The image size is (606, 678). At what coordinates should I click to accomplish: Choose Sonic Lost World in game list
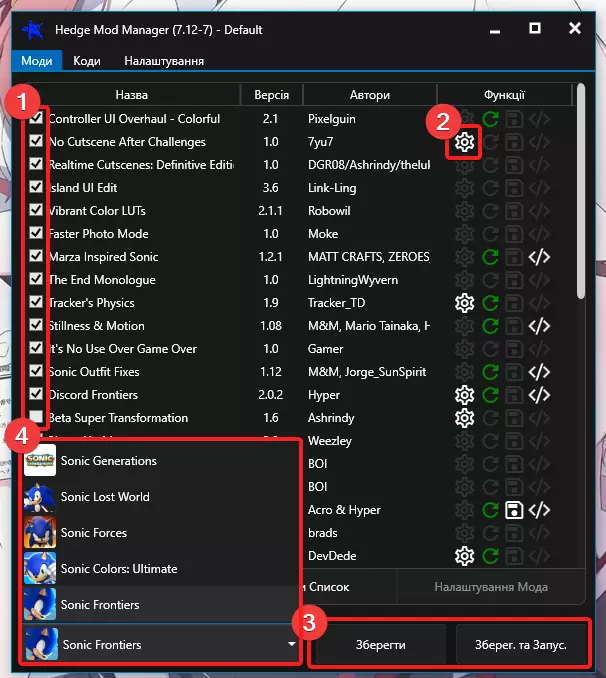pyautogui.click(x=161, y=497)
